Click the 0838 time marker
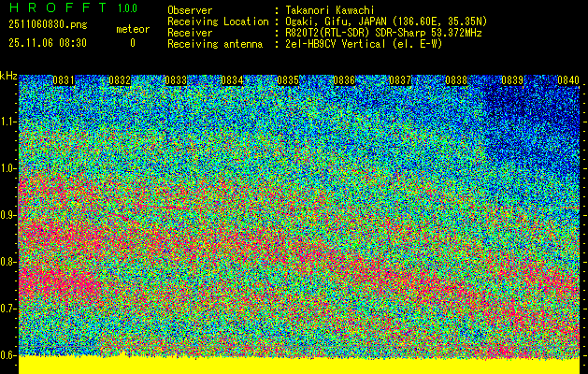This screenshot has height=374, width=588. coord(456,80)
